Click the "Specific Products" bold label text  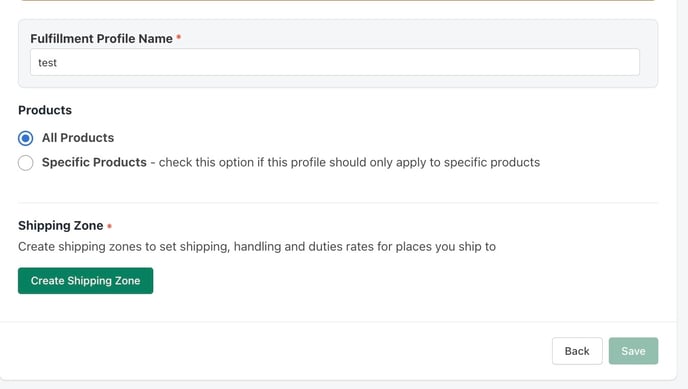pos(94,162)
